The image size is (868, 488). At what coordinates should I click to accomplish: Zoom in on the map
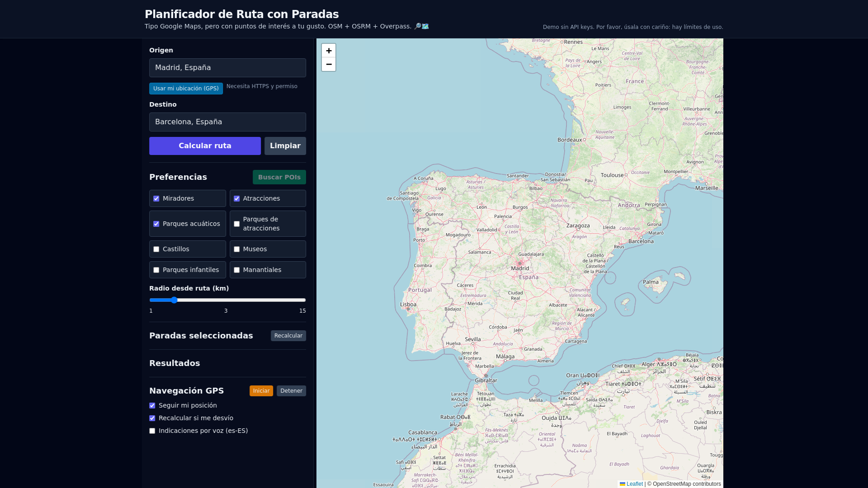329,51
